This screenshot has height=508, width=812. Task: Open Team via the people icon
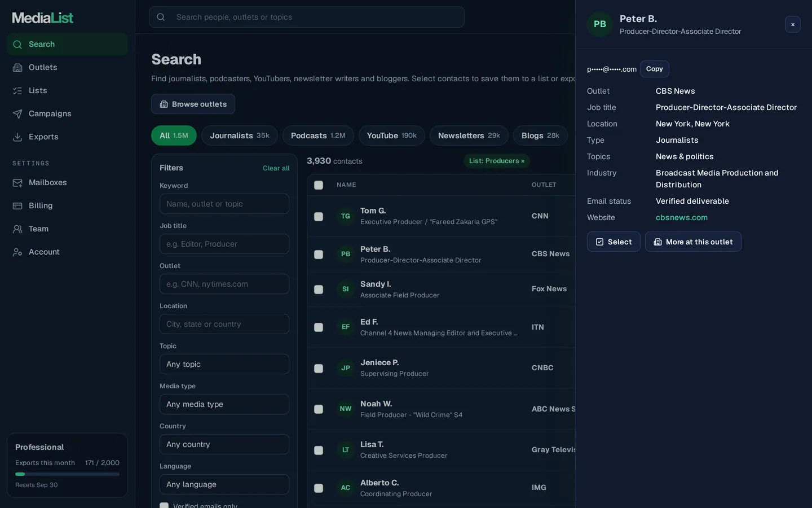click(x=17, y=229)
